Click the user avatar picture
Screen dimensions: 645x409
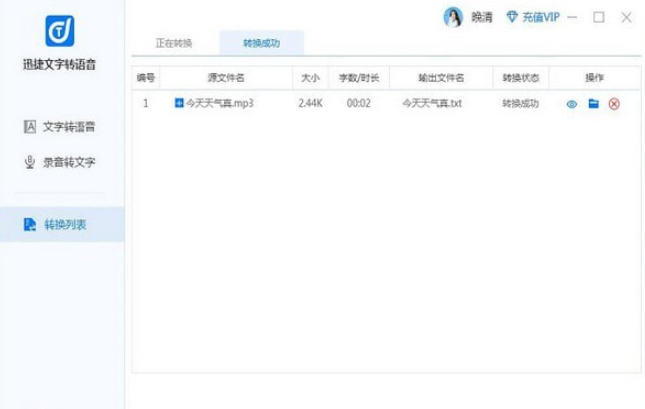point(453,17)
